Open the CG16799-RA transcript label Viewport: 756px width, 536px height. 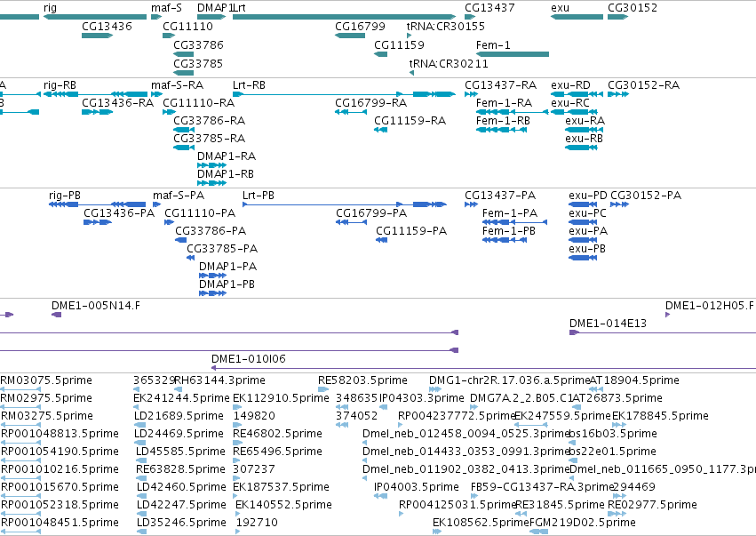tap(371, 103)
